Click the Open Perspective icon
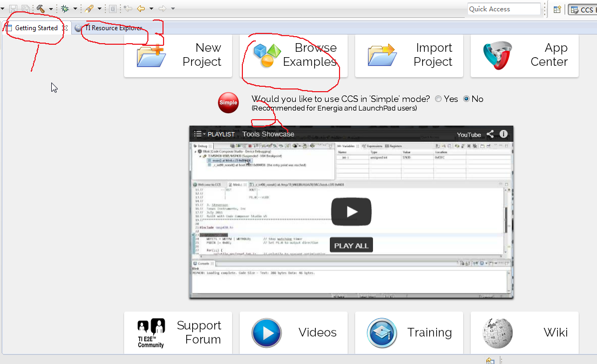Screen dimensions: 597x364 [x=557, y=10]
